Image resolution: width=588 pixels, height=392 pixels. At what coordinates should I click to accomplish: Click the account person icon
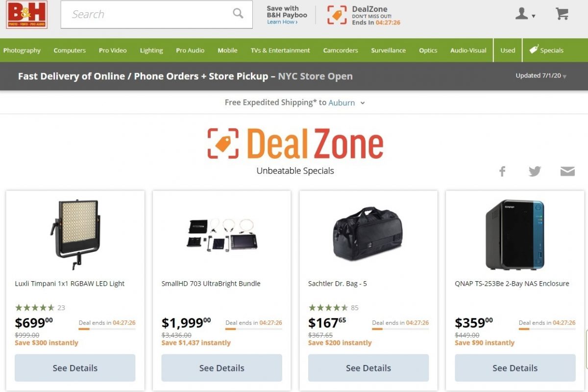coord(521,14)
